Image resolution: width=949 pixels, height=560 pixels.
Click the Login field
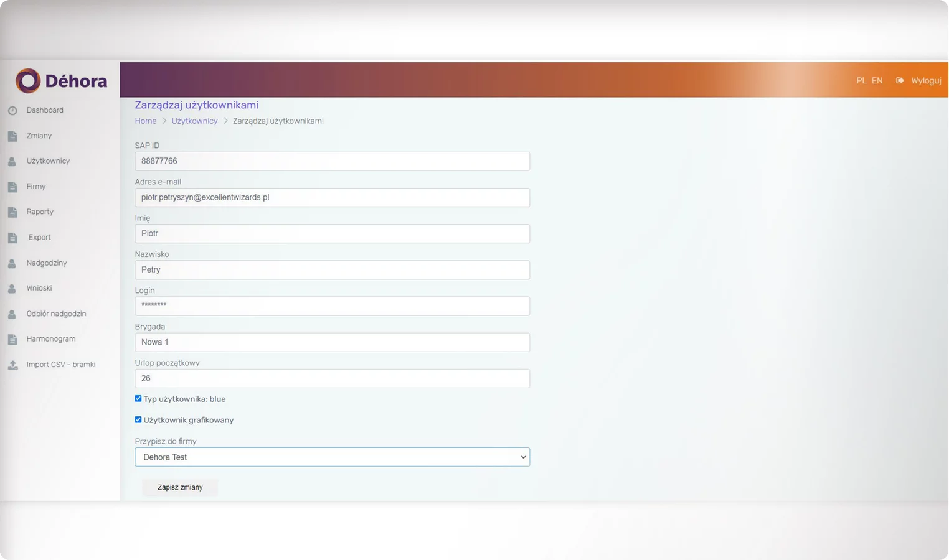coord(333,306)
